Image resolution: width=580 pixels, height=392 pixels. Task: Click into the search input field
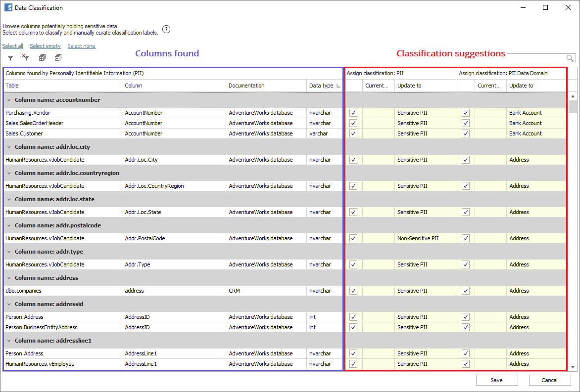click(x=536, y=58)
